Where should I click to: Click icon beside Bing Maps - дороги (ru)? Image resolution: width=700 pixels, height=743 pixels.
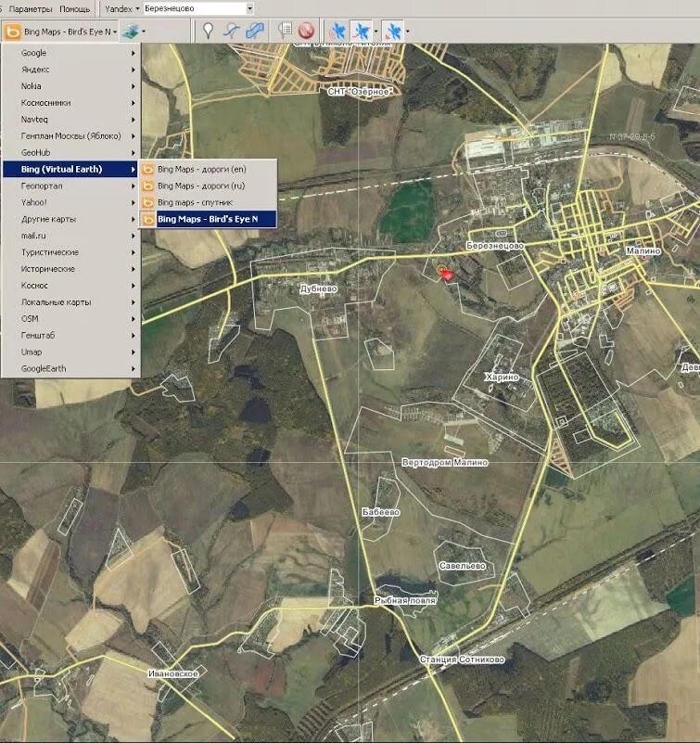click(148, 186)
